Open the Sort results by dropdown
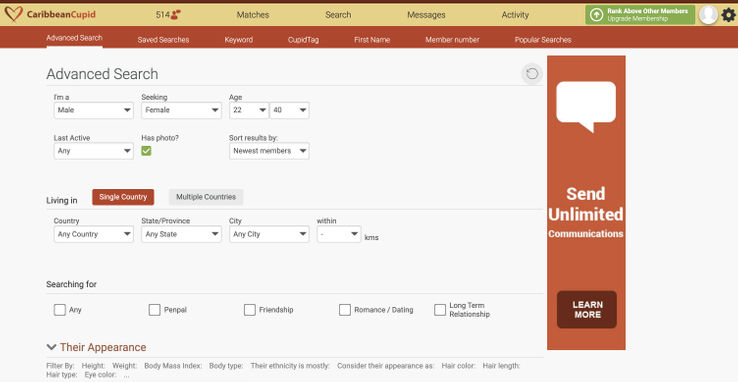Viewport: 738px width, 382px height. pos(269,151)
